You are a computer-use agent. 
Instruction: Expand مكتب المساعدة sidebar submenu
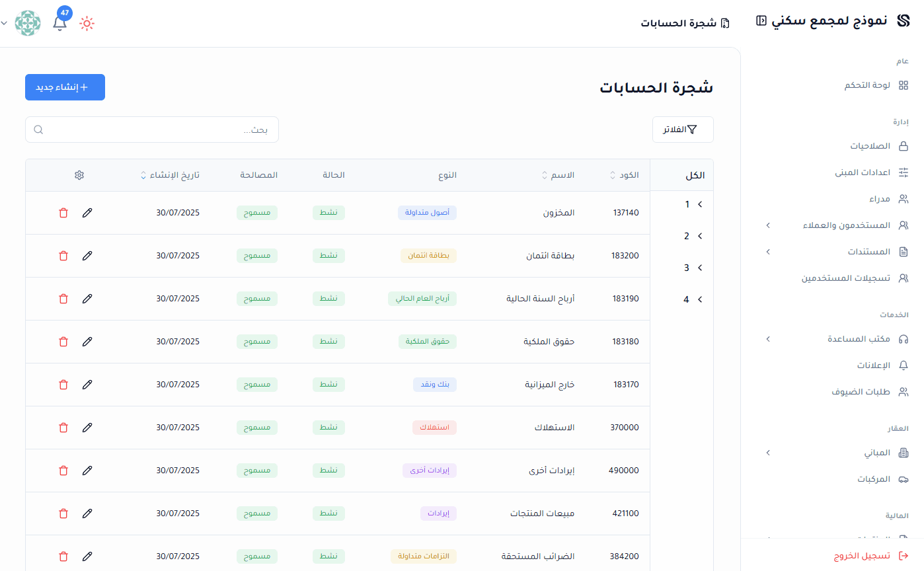[x=768, y=339]
